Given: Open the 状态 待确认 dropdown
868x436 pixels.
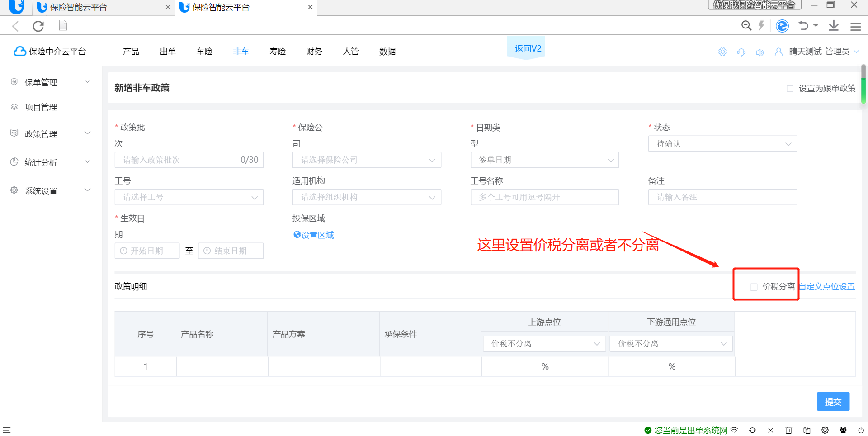Looking at the screenshot, I should [722, 144].
